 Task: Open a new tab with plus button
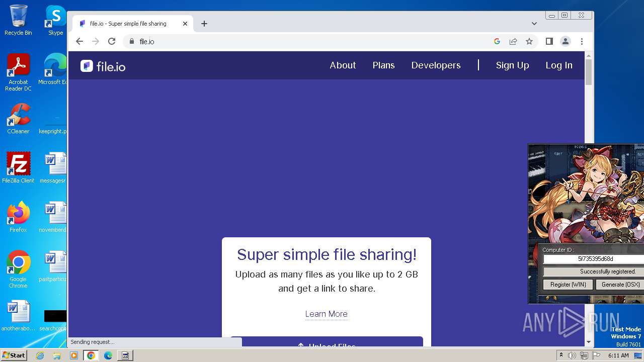[204, 24]
